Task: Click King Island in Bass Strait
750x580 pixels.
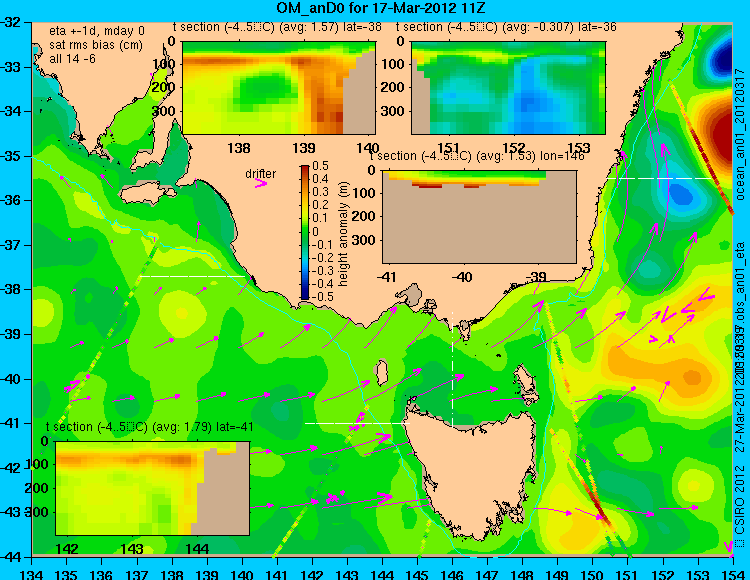Action: [x=381, y=373]
